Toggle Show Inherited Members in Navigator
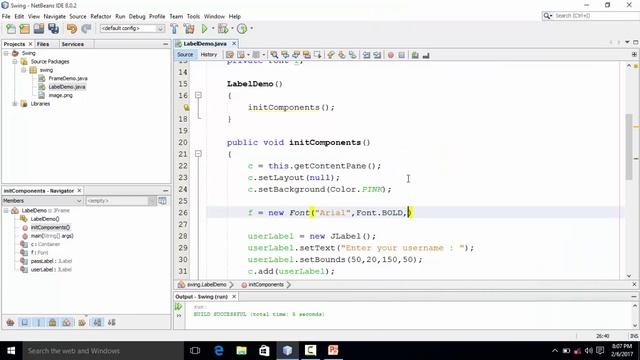 pos(11,322)
